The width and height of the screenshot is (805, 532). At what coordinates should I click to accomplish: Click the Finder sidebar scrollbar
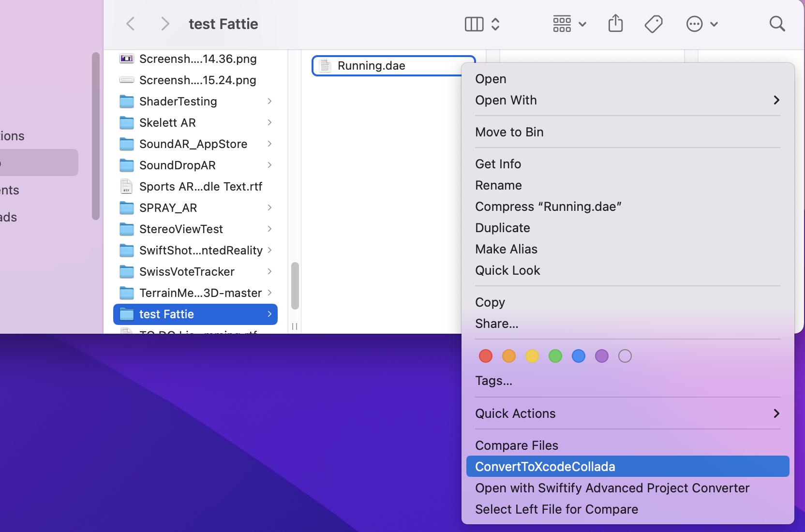[x=96, y=136]
